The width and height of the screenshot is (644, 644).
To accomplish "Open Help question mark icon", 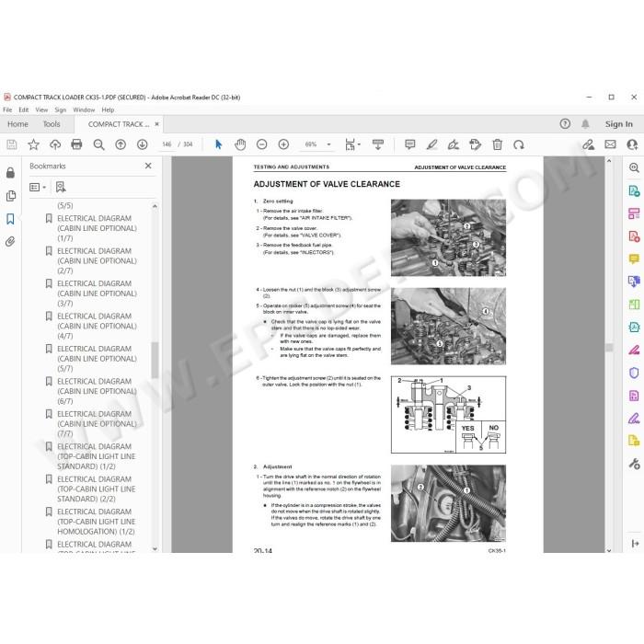I will pos(565,123).
